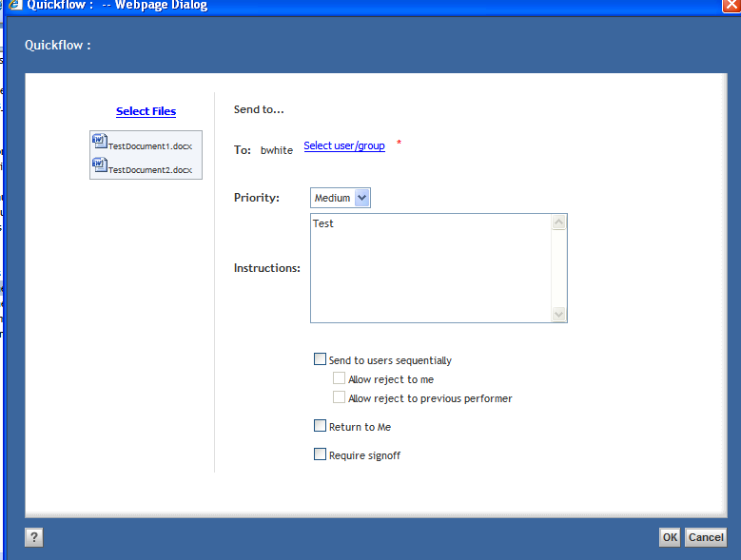Open the help question mark button
This screenshot has width=741, height=560.
pyautogui.click(x=34, y=537)
